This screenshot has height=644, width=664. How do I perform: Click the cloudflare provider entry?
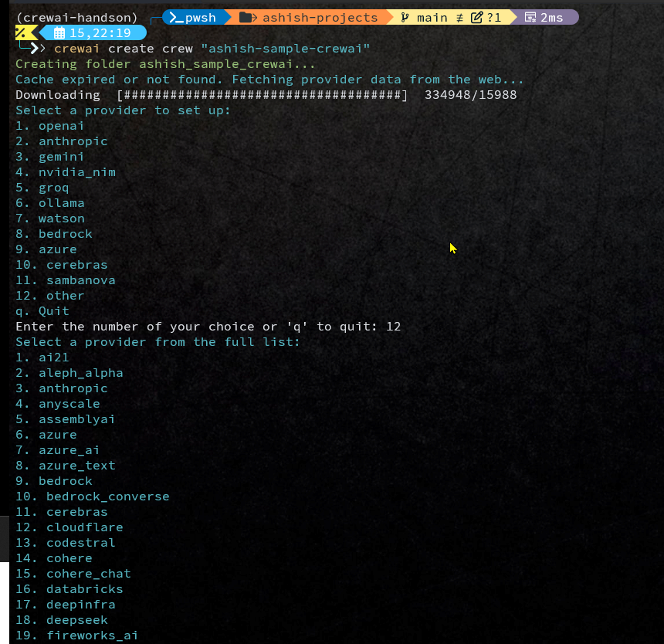(x=84, y=527)
